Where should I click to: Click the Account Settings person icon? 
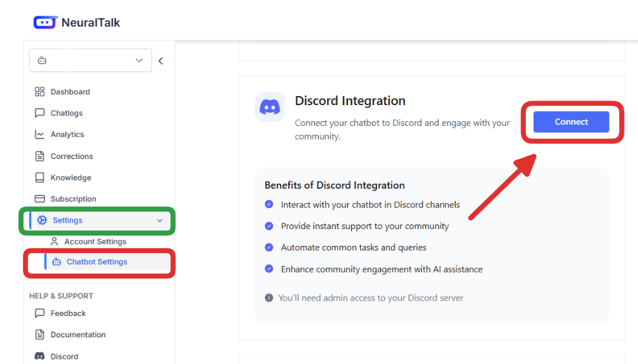click(x=54, y=241)
